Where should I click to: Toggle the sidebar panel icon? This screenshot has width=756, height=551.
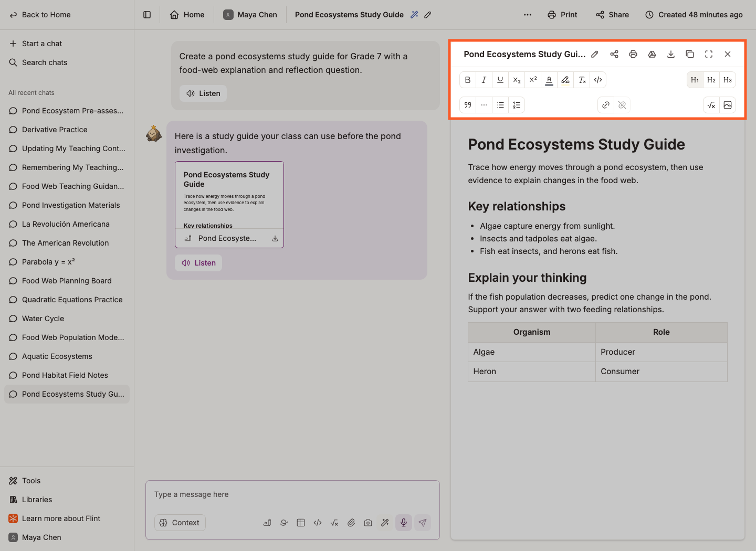[147, 15]
